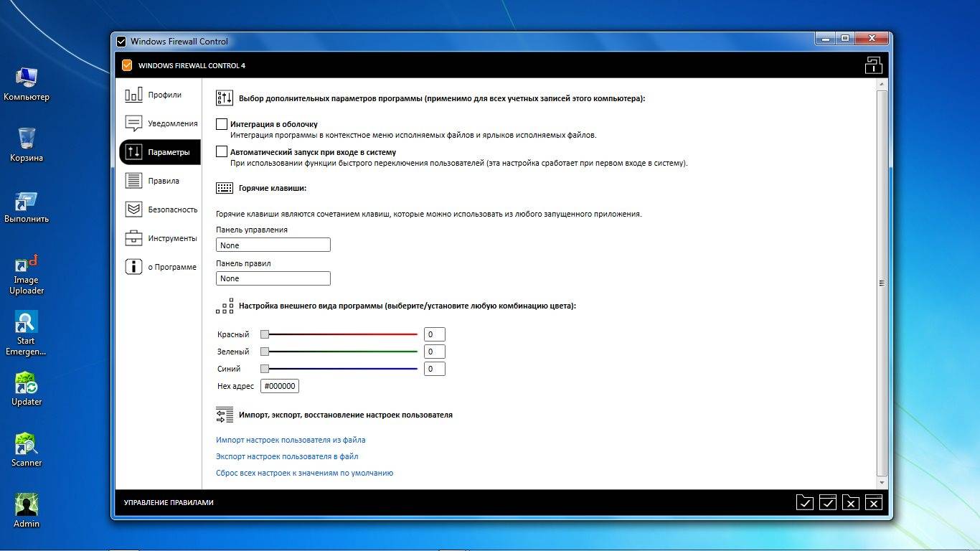Click the Admin desktop icon

click(27, 511)
